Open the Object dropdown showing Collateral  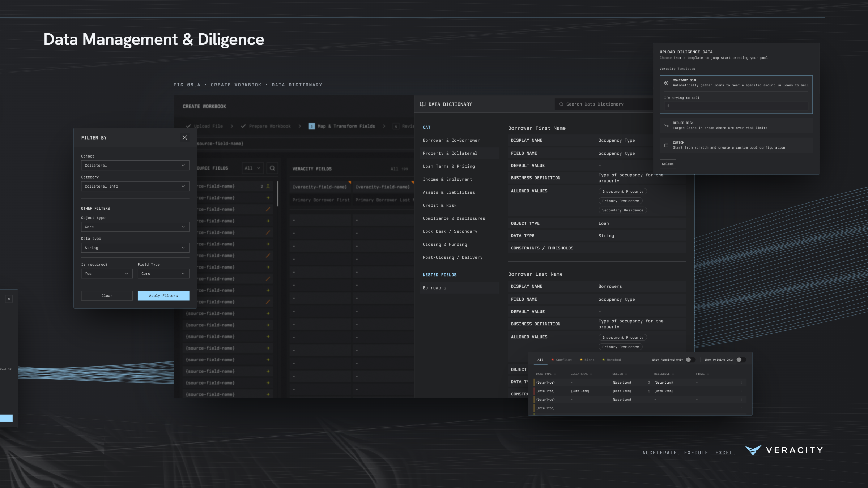135,165
